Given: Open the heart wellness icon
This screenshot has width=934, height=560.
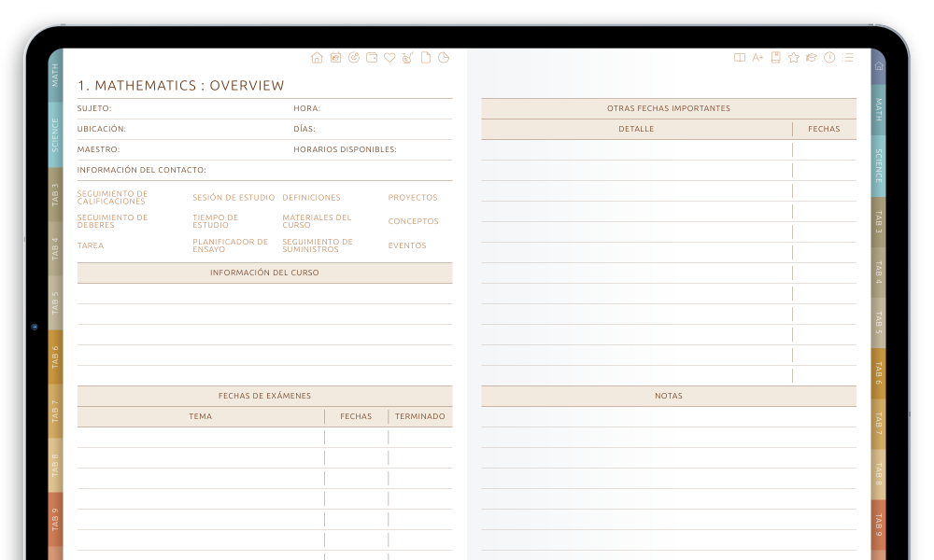Looking at the screenshot, I should [389, 58].
